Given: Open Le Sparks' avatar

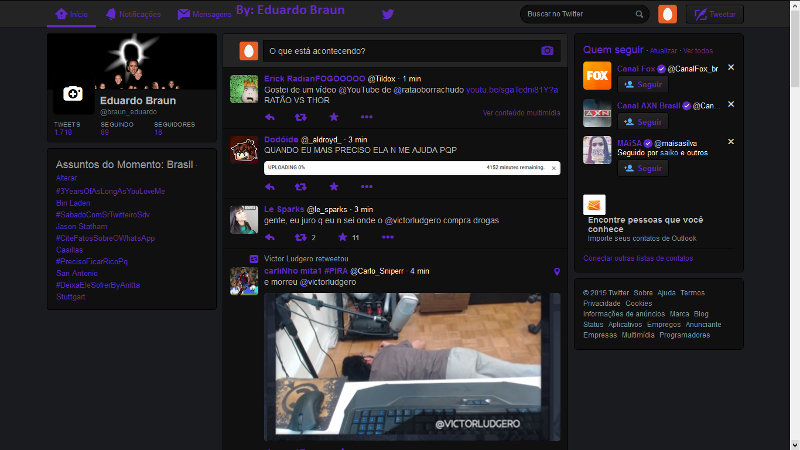Looking at the screenshot, I should click(x=244, y=220).
